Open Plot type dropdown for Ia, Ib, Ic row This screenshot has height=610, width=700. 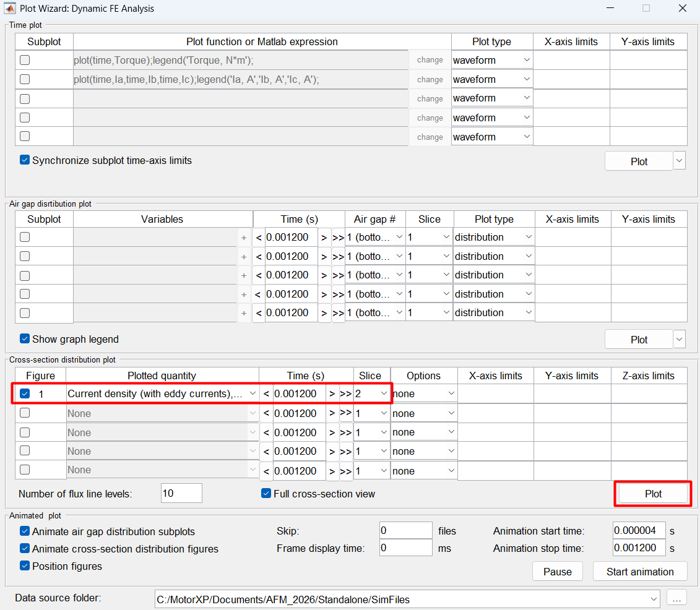coord(492,79)
